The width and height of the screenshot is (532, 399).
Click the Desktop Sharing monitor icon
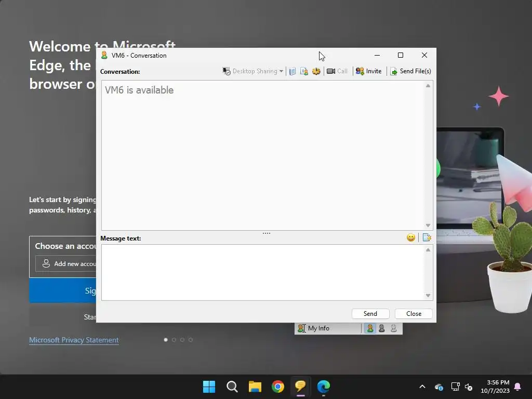point(227,71)
